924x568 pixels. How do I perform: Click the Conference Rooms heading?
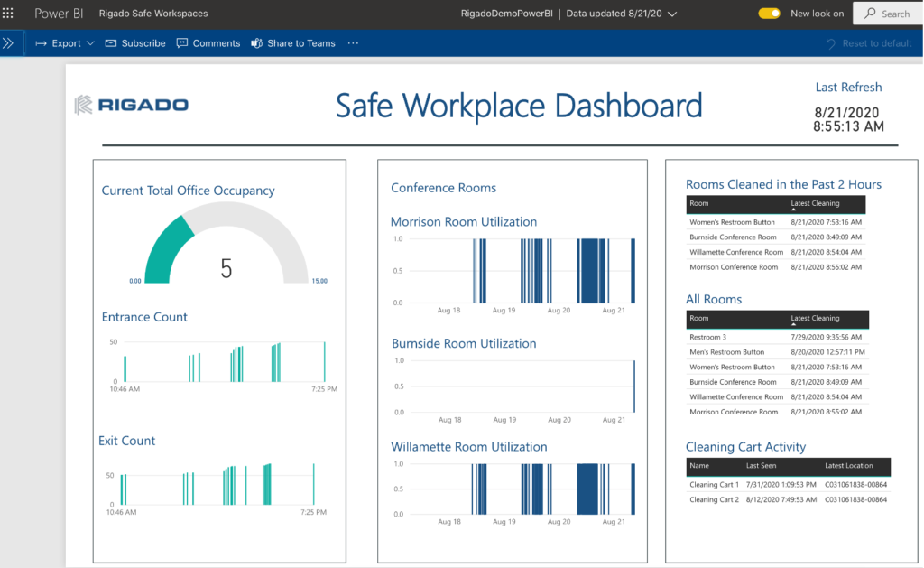tap(444, 188)
